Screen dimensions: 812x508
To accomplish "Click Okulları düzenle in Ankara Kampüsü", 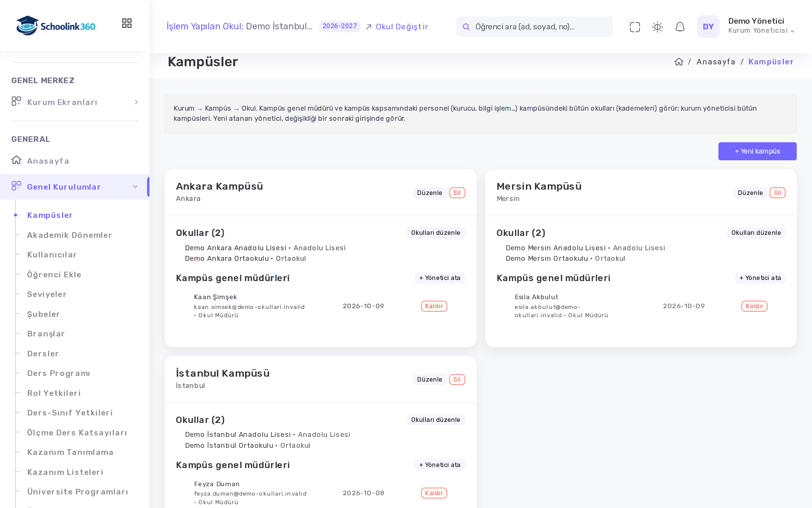I will coord(436,233).
